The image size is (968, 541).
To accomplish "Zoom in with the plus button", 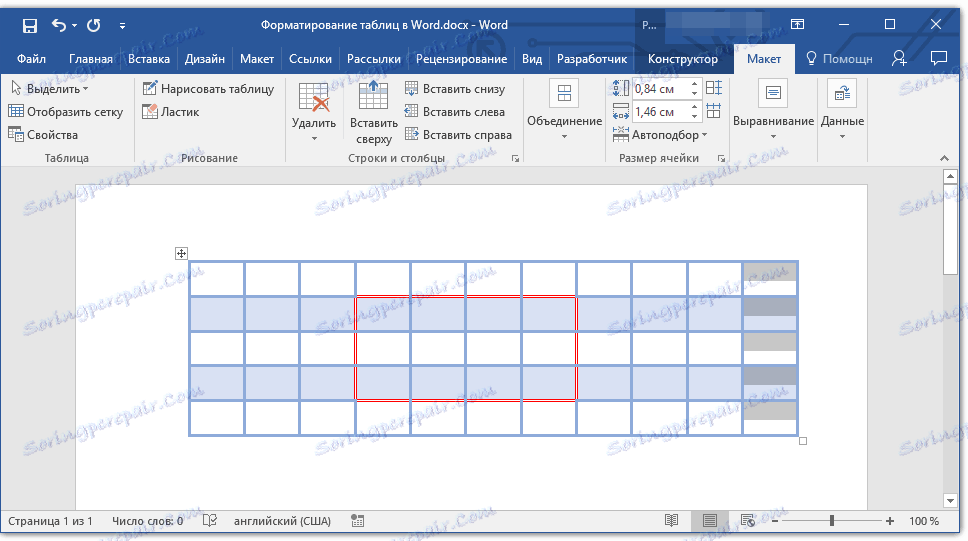I will click(x=890, y=521).
